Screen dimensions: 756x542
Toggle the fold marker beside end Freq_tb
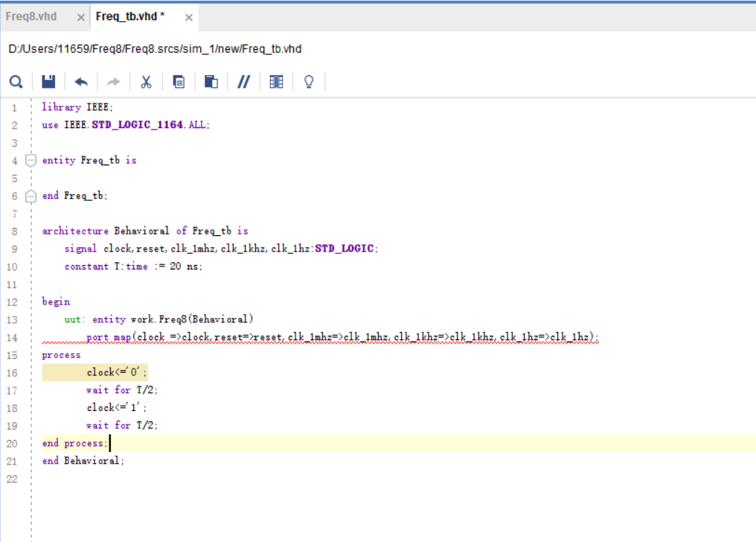pyautogui.click(x=31, y=196)
